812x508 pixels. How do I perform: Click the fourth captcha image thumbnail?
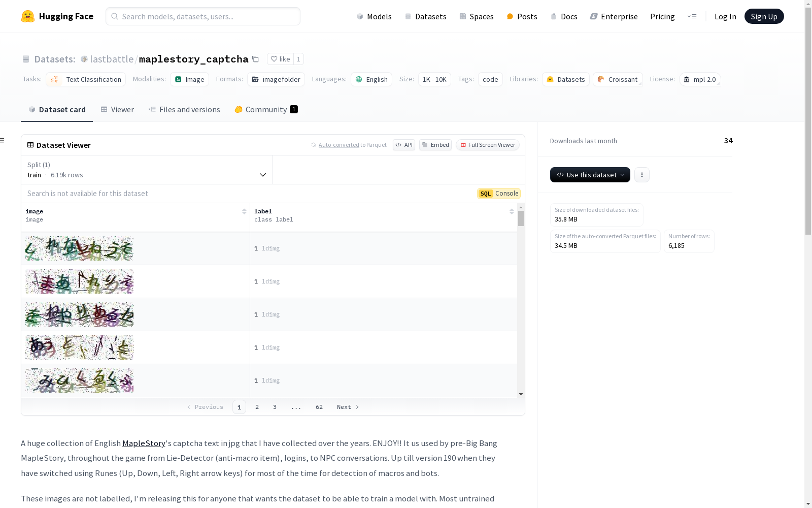pyautogui.click(x=79, y=347)
